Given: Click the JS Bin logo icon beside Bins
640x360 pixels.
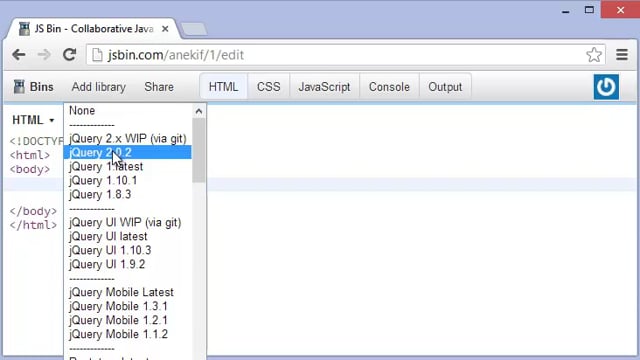Looking at the screenshot, I should 19,87.
